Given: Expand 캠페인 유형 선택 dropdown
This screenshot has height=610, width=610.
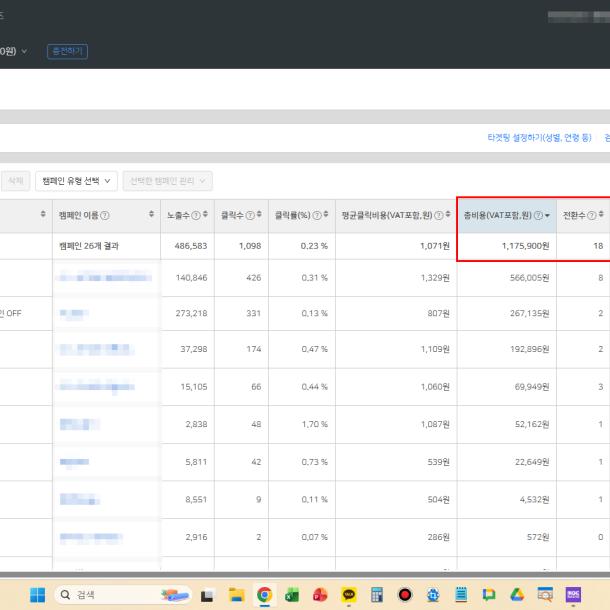Looking at the screenshot, I should coord(76,181).
